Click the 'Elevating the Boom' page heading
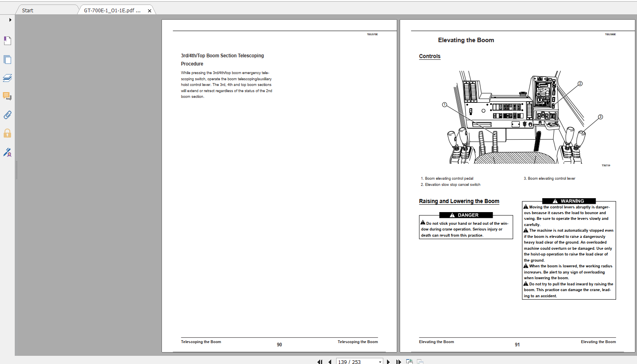637x364 pixels. point(466,40)
